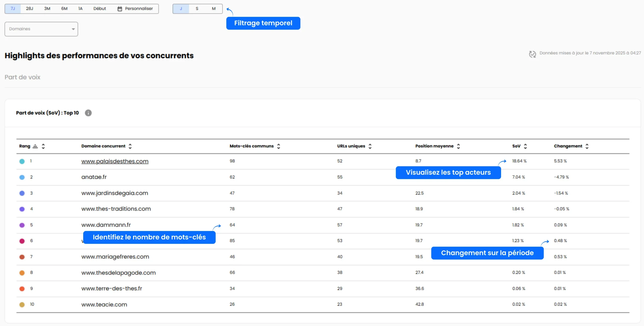Viewport: 644px width, 326px height.
Task: Sort the Changement column
Action: click(x=587, y=146)
